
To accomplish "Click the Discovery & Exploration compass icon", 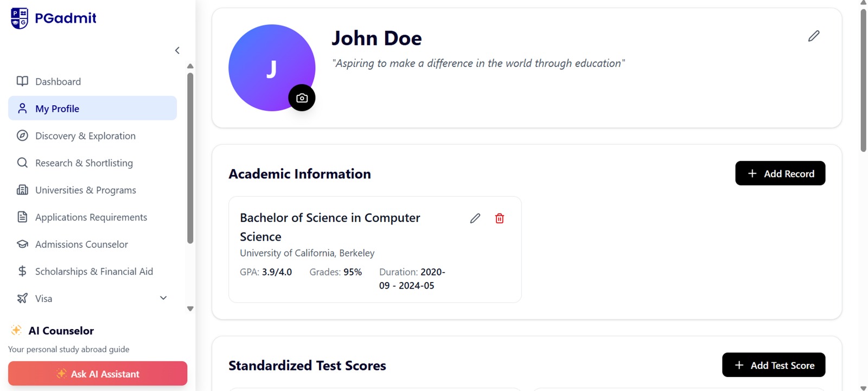I will pyautogui.click(x=22, y=136).
